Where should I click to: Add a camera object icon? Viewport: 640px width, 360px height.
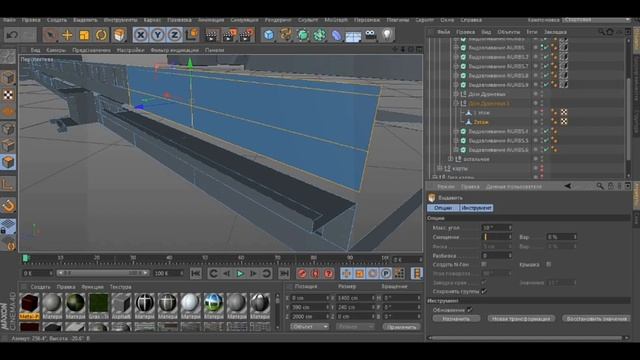point(371,35)
